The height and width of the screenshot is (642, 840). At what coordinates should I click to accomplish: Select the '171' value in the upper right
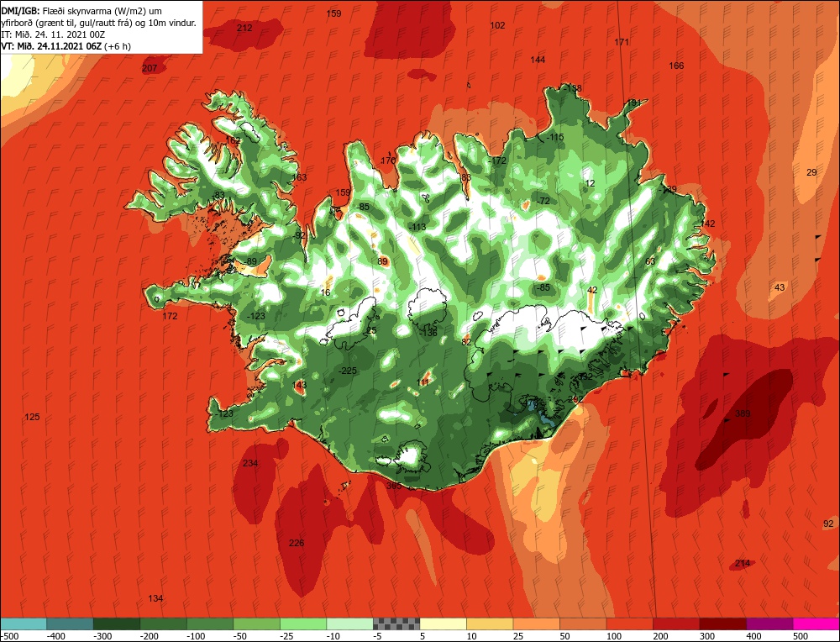622,42
